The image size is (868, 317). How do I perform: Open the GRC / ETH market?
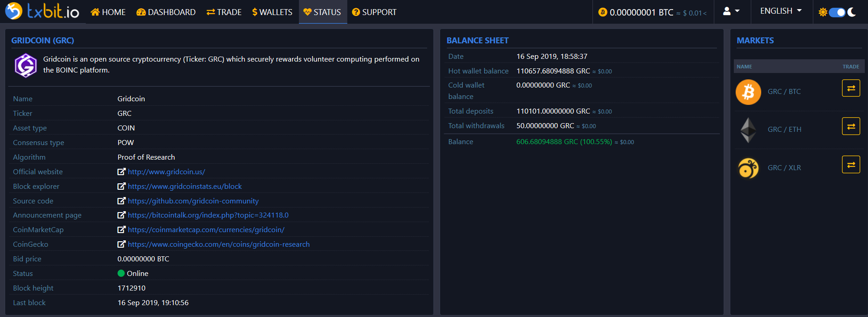pyautogui.click(x=784, y=130)
